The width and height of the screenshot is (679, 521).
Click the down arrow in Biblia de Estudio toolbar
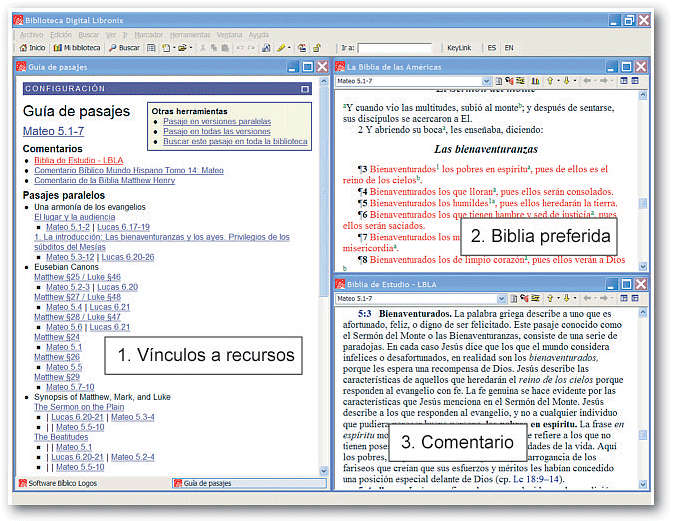click(x=566, y=298)
